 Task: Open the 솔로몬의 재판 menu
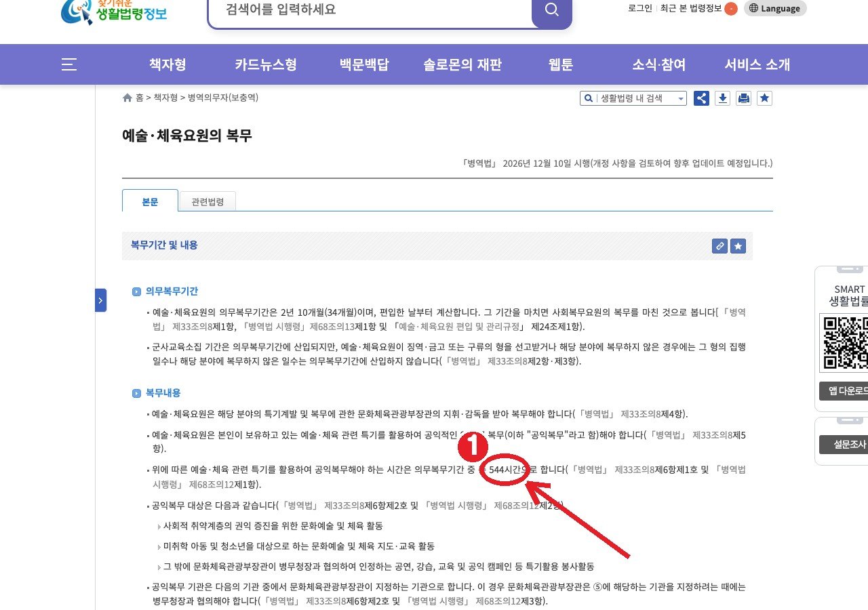[x=462, y=64]
